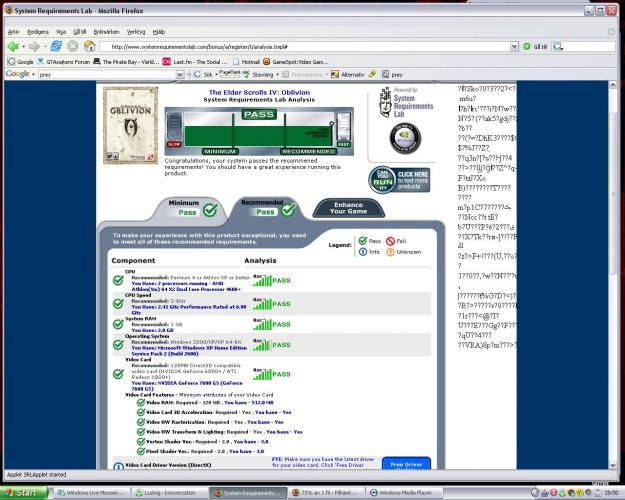Click the Firefox Back arrow button
The height and width of the screenshot is (500, 625).
[12, 46]
